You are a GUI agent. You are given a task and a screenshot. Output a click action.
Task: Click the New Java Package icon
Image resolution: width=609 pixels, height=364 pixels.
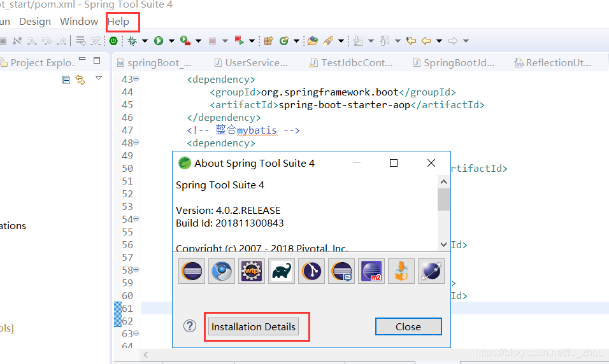point(268,41)
